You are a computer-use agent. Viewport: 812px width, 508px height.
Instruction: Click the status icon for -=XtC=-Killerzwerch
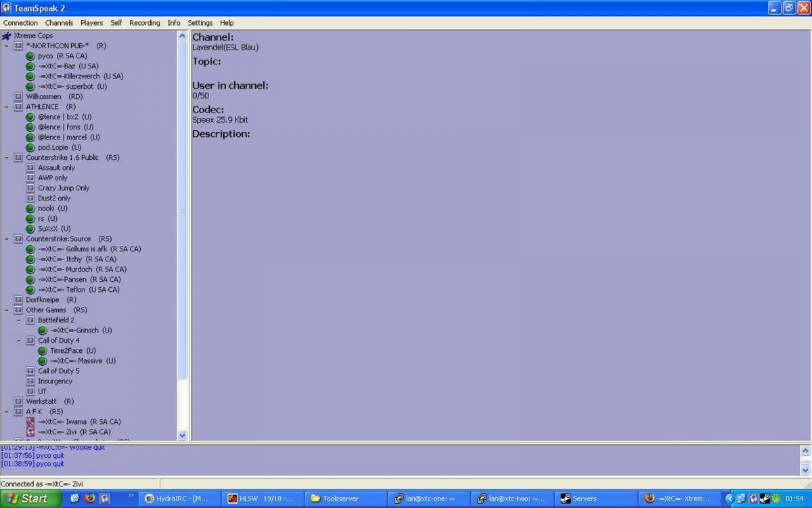[30, 77]
